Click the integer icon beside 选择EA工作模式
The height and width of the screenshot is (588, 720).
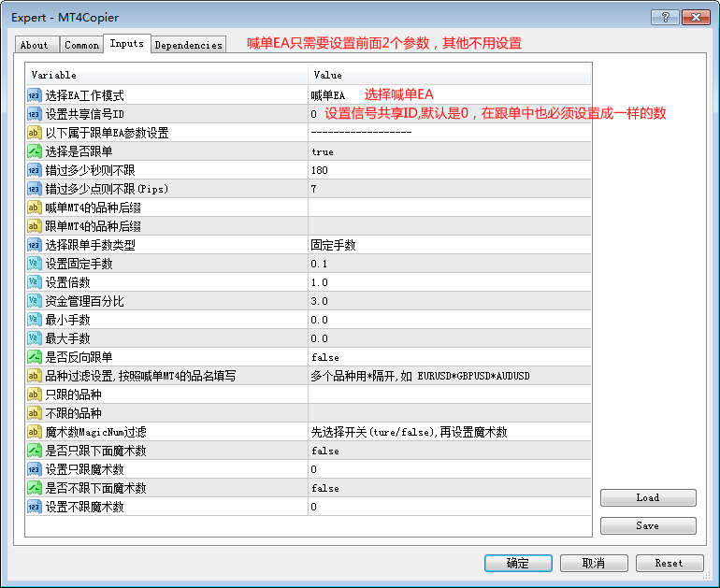point(35,95)
